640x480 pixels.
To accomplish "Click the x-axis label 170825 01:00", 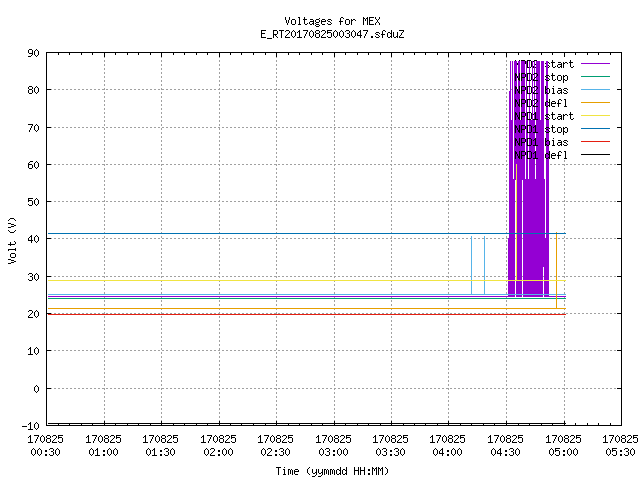I will pos(103,446).
